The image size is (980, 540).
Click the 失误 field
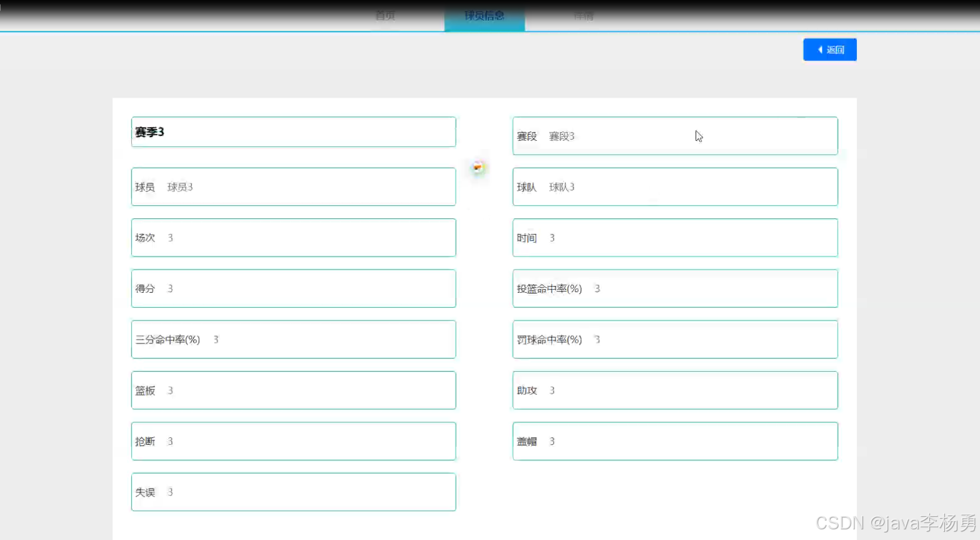(293, 492)
